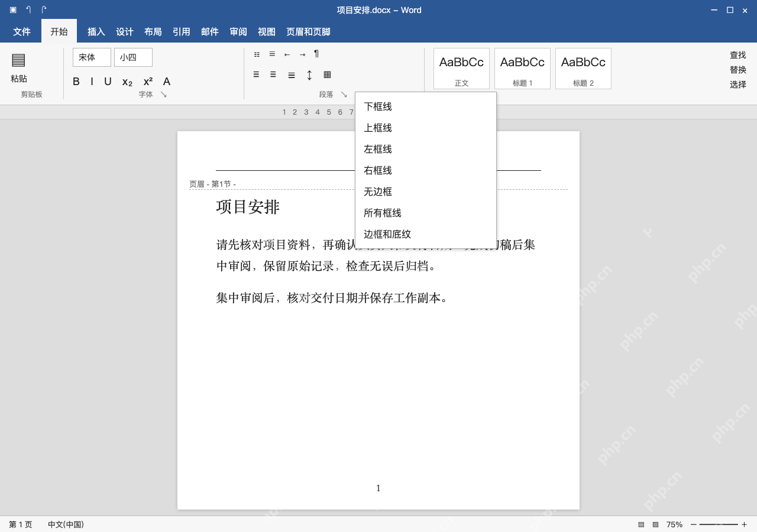
Task: Toggle the show paragraph marks ¶ icon
Action: (x=316, y=54)
